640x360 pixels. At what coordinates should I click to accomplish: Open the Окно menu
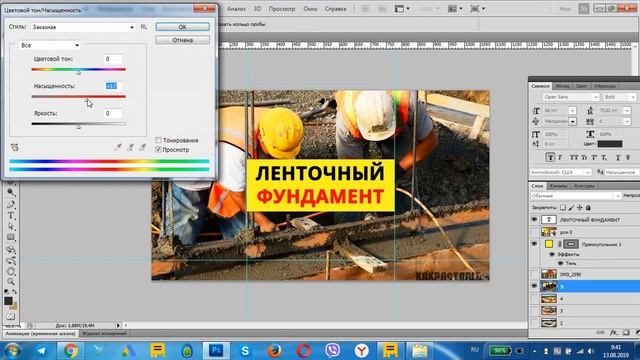tap(310, 9)
